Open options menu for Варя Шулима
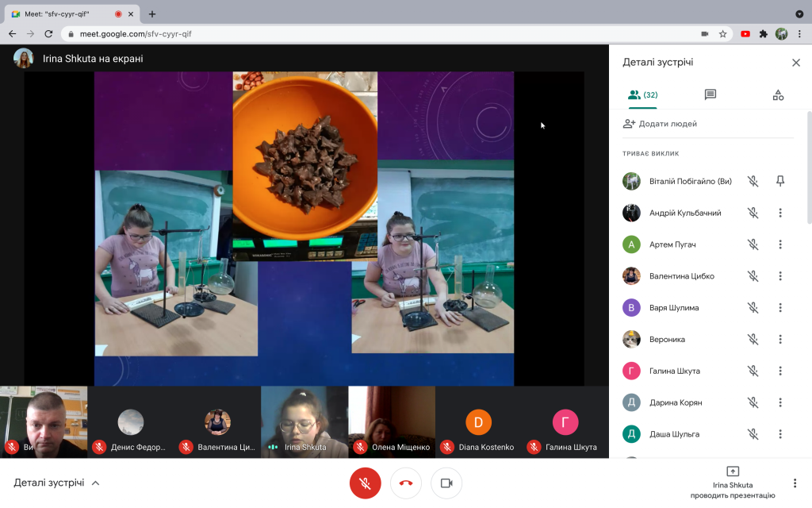 780,307
